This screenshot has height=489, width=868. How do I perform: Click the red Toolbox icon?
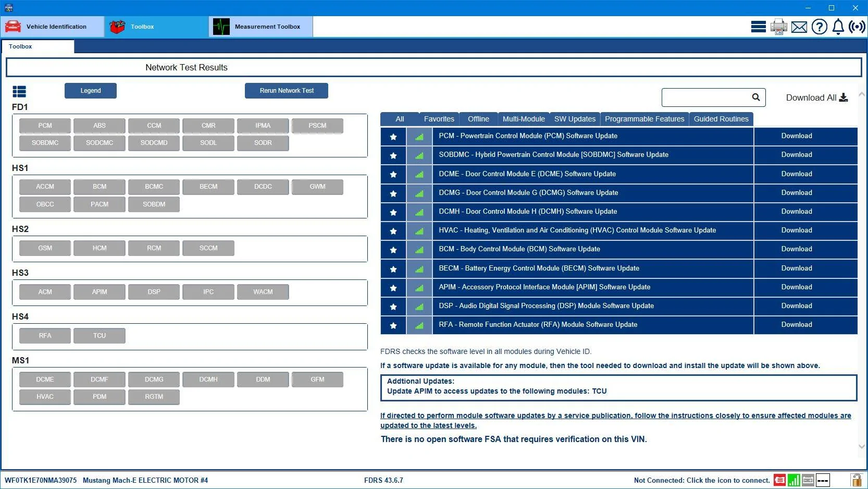coord(118,27)
